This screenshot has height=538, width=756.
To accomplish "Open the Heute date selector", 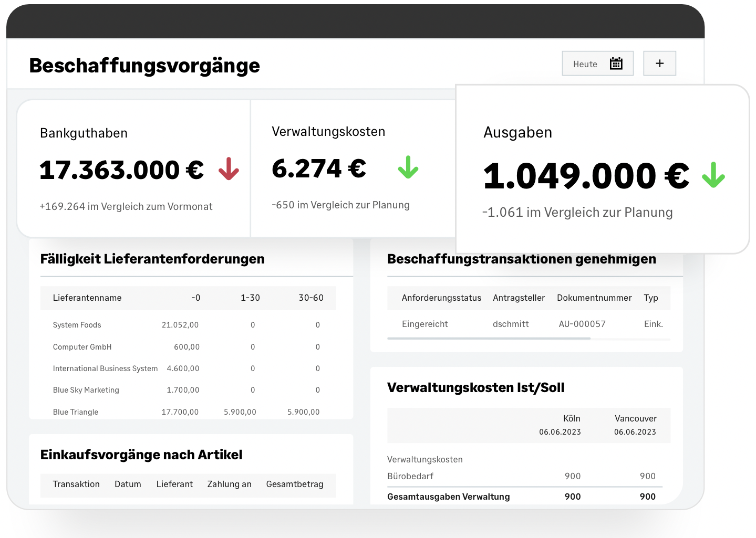I will [x=597, y=64].
